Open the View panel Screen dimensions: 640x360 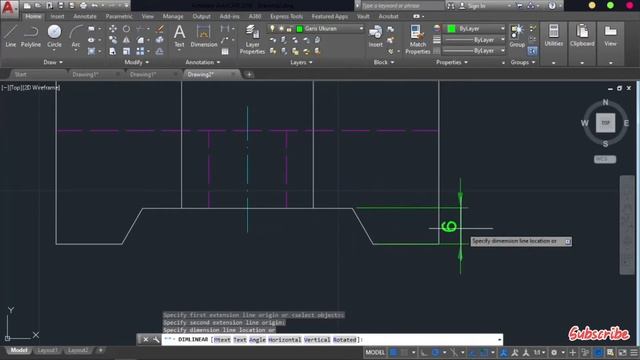pos(610,36)
